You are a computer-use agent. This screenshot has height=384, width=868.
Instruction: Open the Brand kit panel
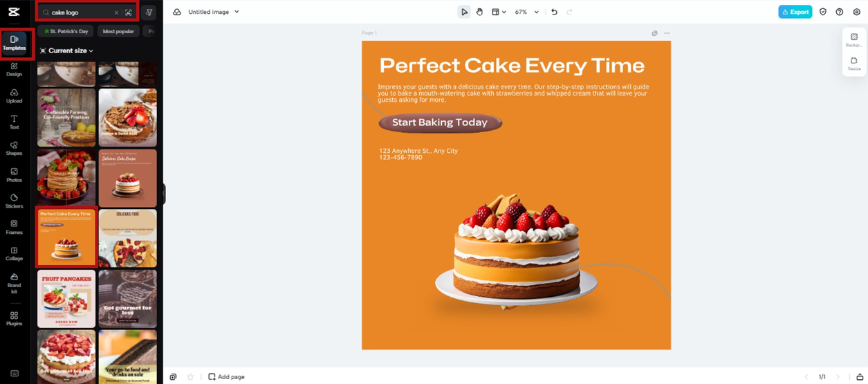coord(14,283)
